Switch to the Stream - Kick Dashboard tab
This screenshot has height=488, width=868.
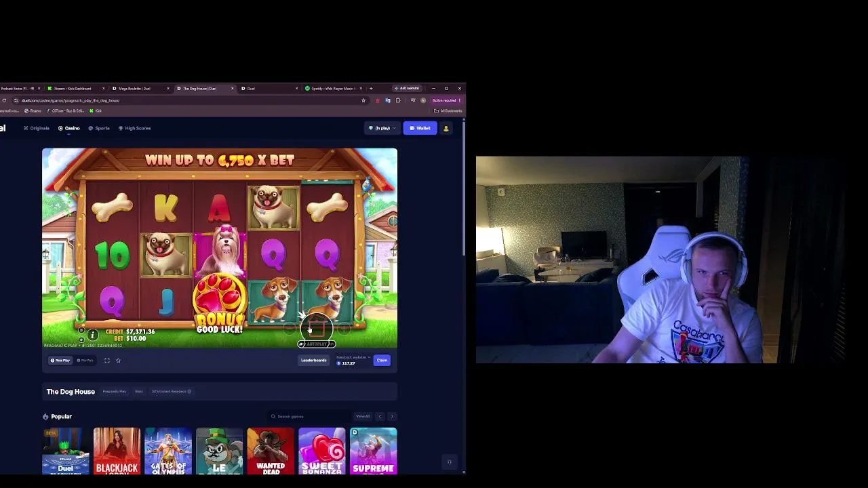click(76, 88)
